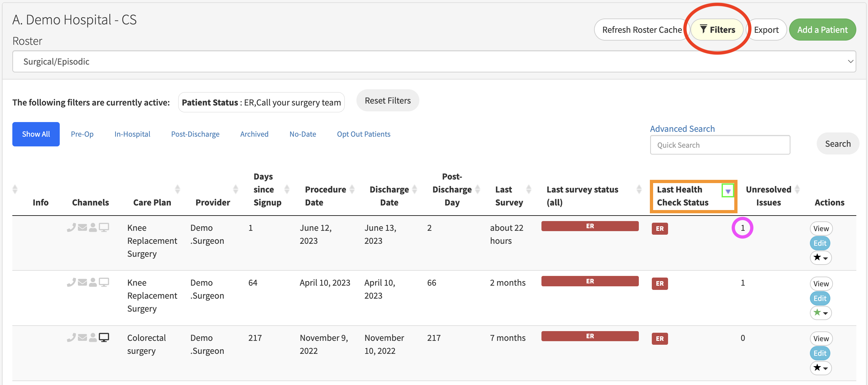Sort by Care Plan column arrows

click(x=177, y=189)
